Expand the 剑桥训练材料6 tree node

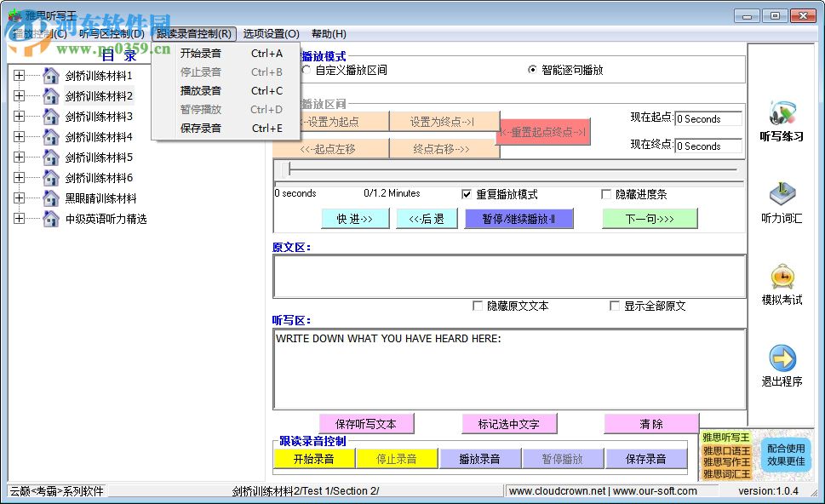coord(19,178)
